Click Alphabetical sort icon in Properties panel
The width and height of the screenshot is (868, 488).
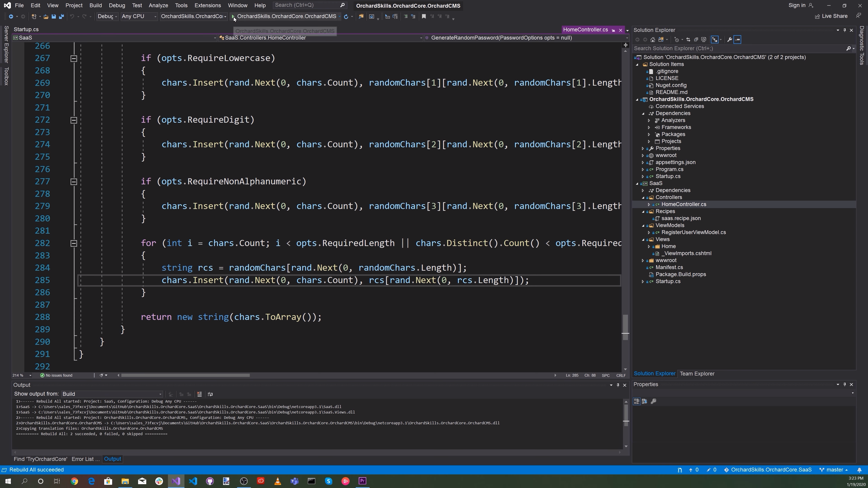(645, 401)
